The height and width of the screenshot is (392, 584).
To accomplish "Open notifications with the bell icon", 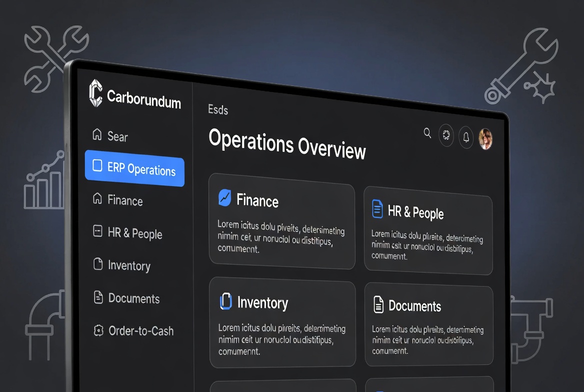I will point(466,137).
